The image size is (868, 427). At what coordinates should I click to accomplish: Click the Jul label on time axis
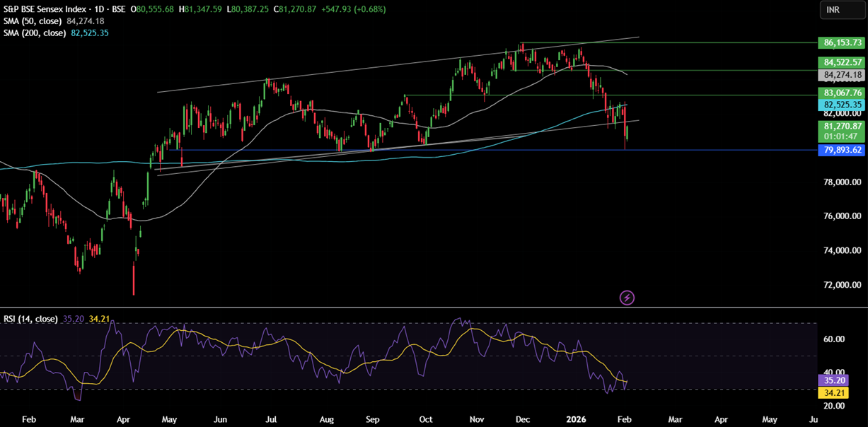click(271, 419)
